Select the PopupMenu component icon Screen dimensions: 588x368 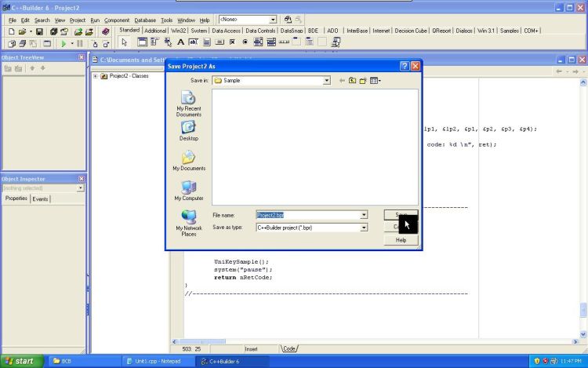[168, 42]
